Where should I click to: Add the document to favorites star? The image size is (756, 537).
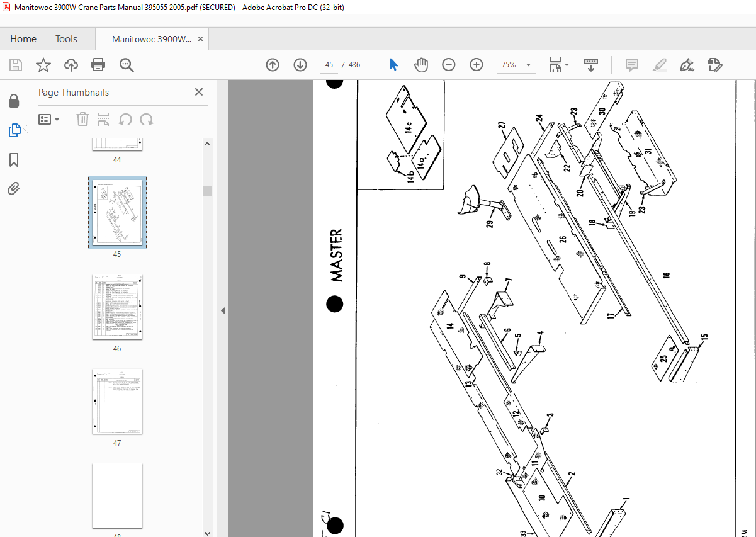[x=43, y=65]
